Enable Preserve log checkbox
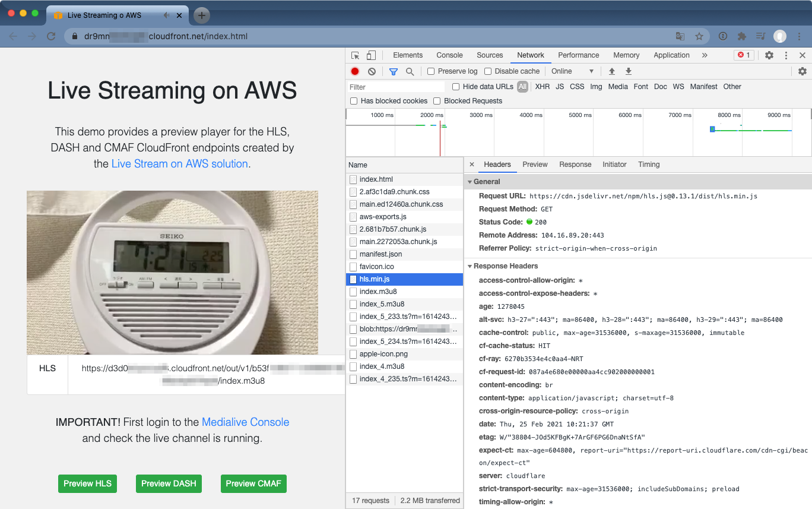The height and width of the screenshot is (509, 812). (x=432, y=71)
